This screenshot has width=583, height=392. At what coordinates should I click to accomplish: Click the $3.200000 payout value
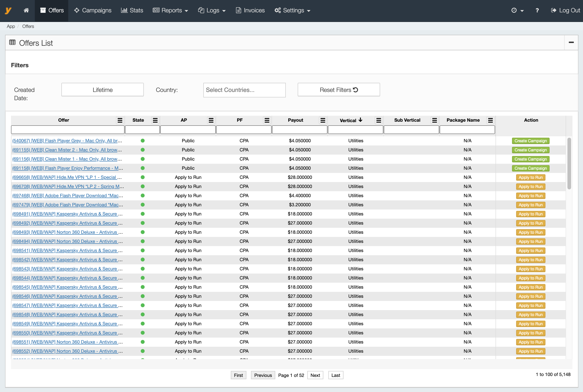(300, 205)
